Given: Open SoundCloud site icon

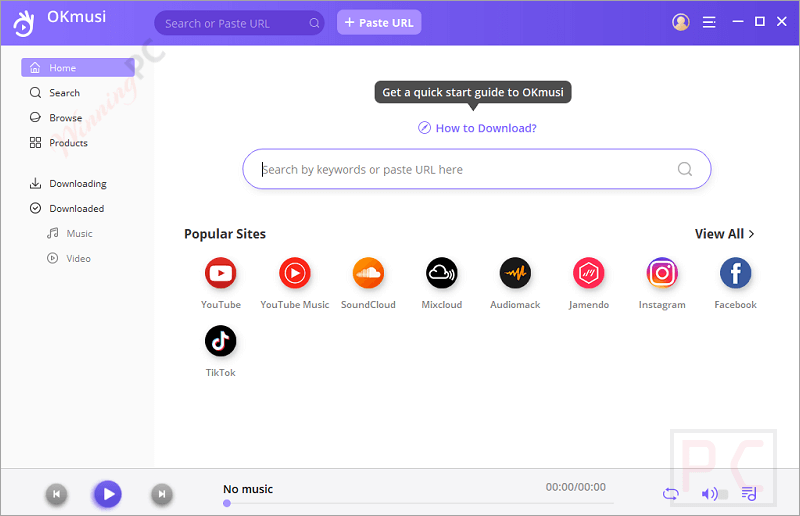Looking at the screenshot, I should pyautogui.click(x=368, y=273).
